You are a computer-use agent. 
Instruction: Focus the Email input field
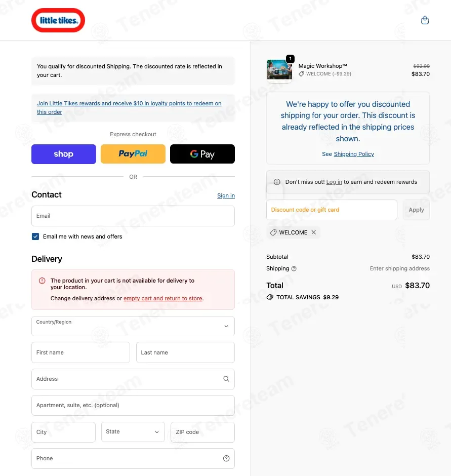133,216
